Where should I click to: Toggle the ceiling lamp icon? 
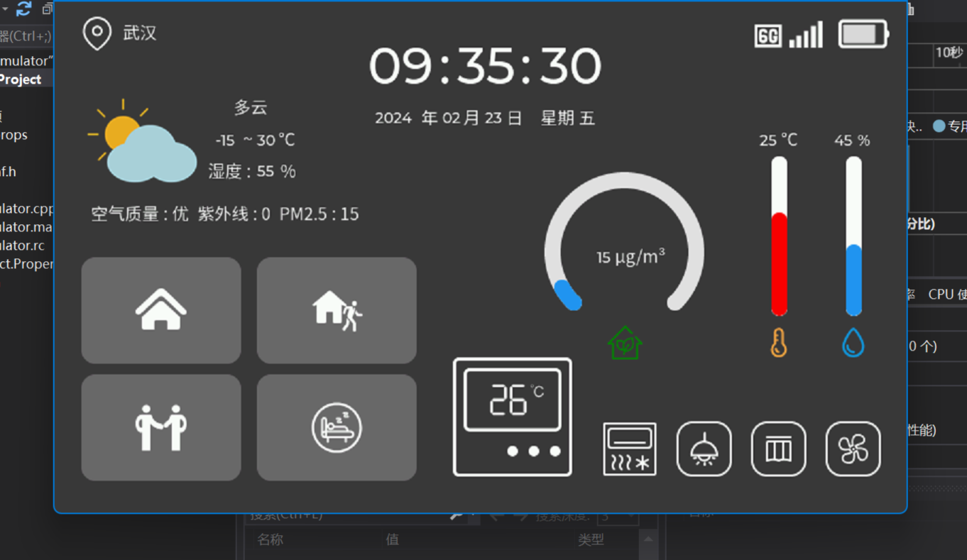704,449
